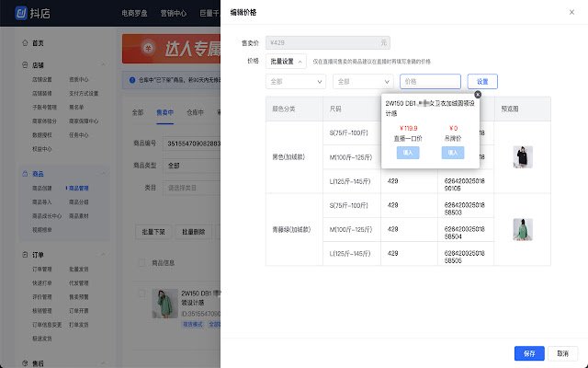Click the home icon beside 首页
The height and width of the screenshot is (368, 588).
25,43
